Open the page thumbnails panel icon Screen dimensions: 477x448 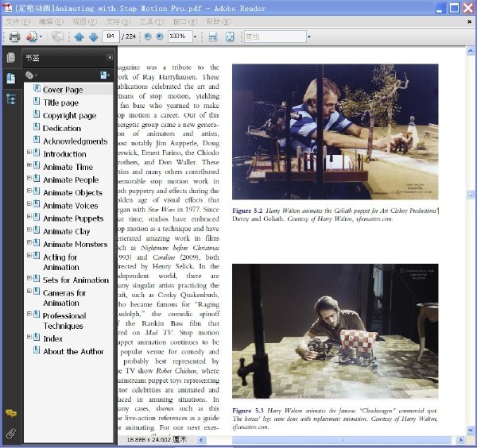(x=11, y=57)
